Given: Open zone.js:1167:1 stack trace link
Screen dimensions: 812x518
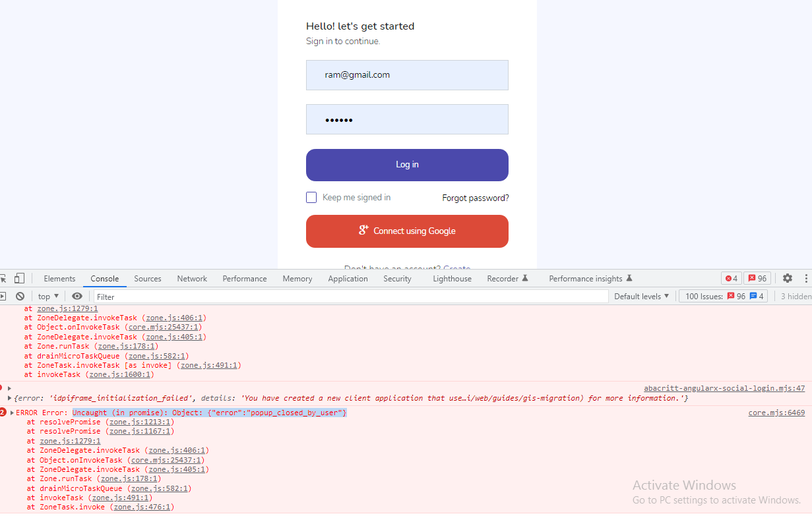Looking at the screenshot, I should (140, 432).
